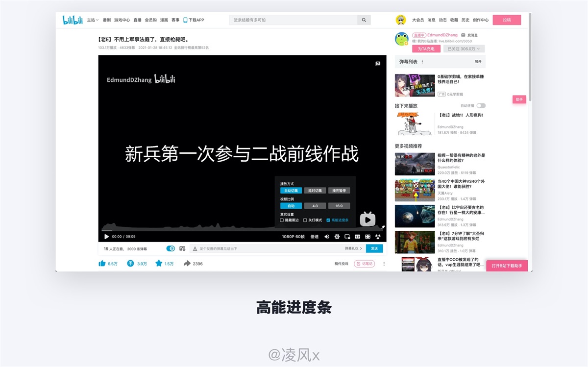Click the 为TA充电 button
This screenshot has width=588, height=367.
point(426,49)
